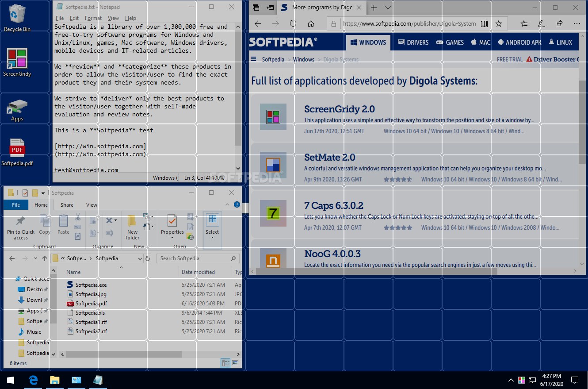Screen dimensions: 588x389
Task: Click the Edge address bar URL
Action: (409, 24)
